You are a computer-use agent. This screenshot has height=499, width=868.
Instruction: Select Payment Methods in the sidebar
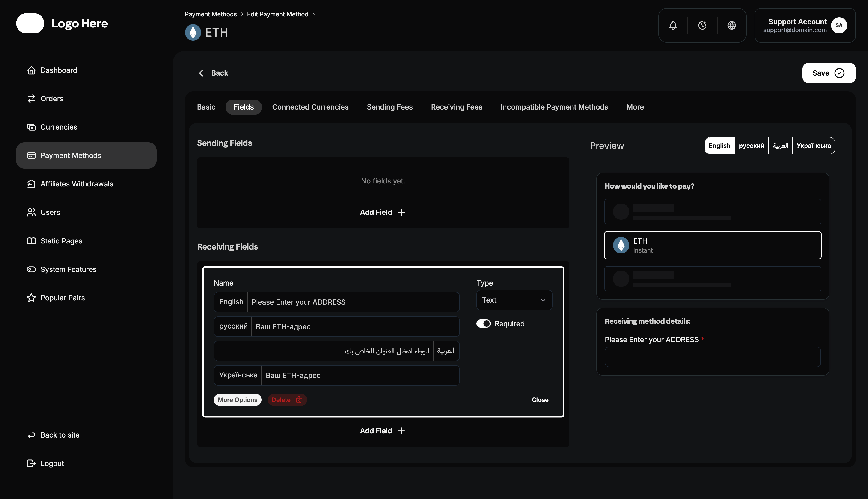(71, 155)
